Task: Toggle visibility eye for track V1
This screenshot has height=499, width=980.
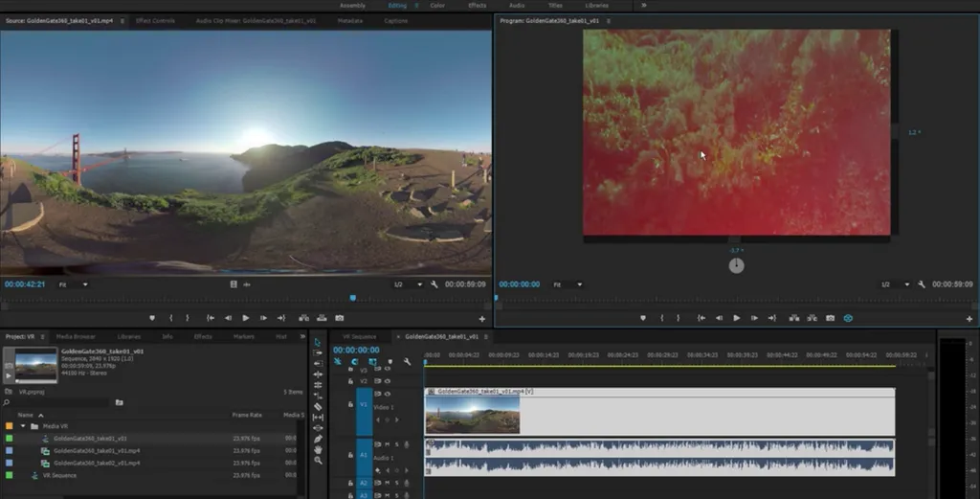Action: [387, 393]
